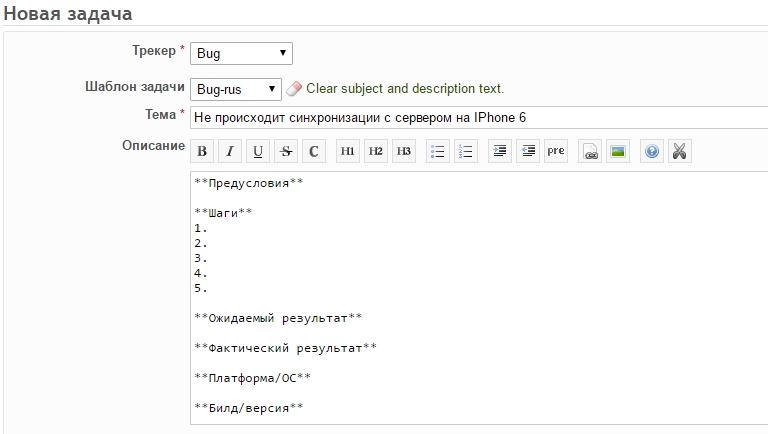This screenshot has width=768, height=434.
Task: Apply strikethrough formatting in description toolbar
Action: click(286, 151)
